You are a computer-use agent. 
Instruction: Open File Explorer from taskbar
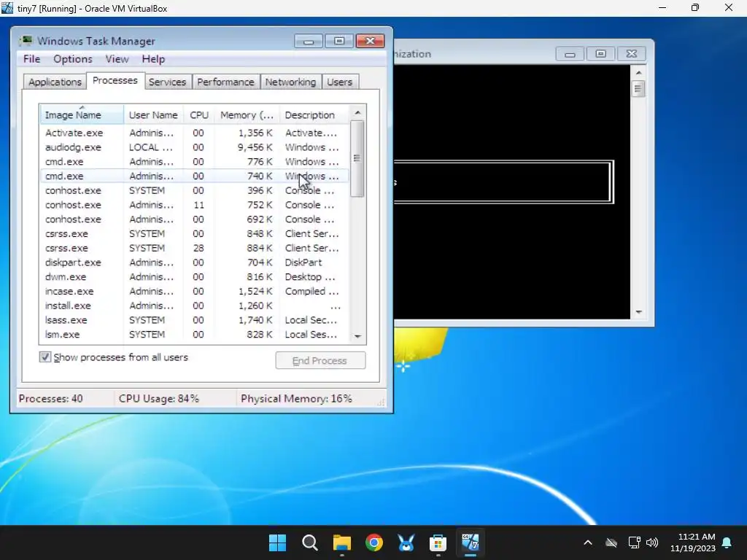point(341,542)
